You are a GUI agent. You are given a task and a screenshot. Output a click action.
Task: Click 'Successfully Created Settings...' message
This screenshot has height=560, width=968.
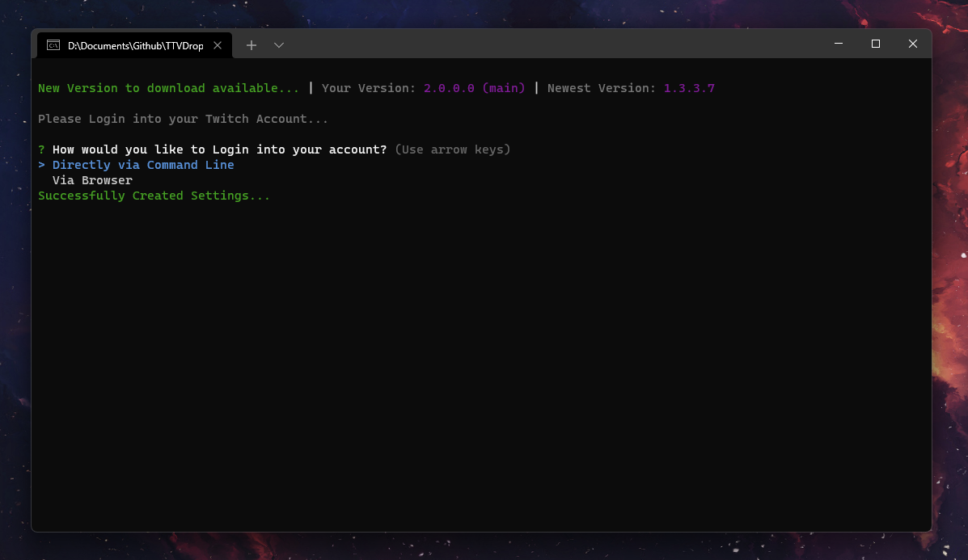pyautogui.click(x=154, y=196)
